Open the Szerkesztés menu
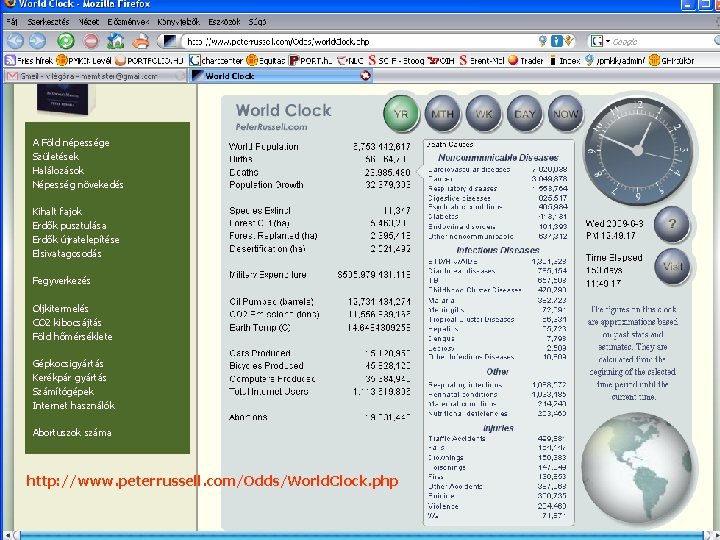The width and height of the screenshot is (720, 540). (x=48, y=22)
